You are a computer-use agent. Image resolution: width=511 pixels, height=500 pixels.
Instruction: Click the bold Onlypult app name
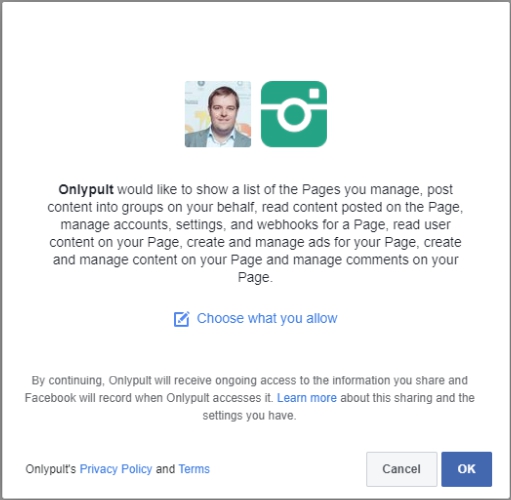click(x=86, y=189)
